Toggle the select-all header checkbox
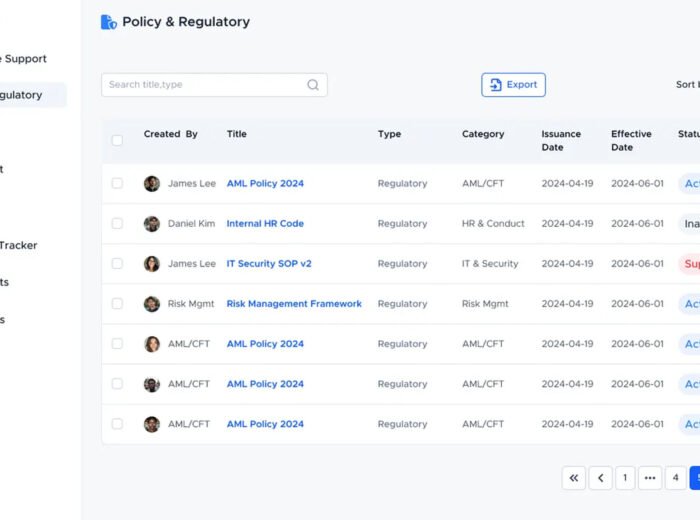This screenshot has width=700, height=520. click(117, 141)
